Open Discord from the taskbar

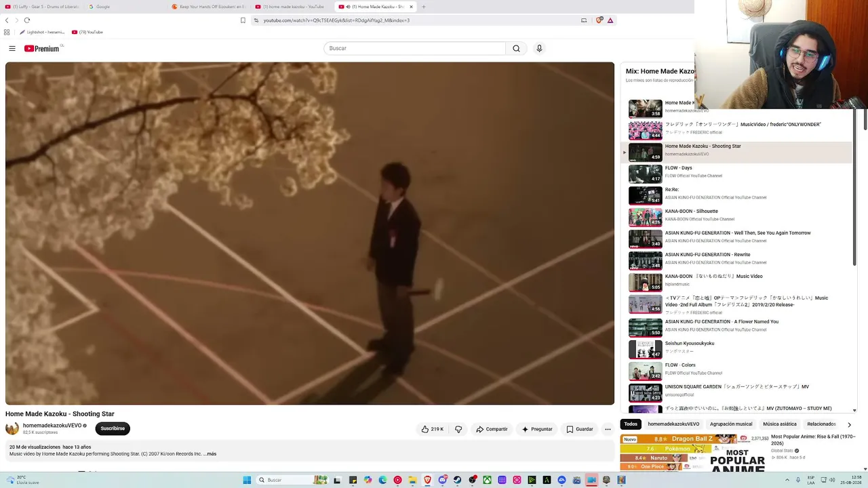point(442,480)
